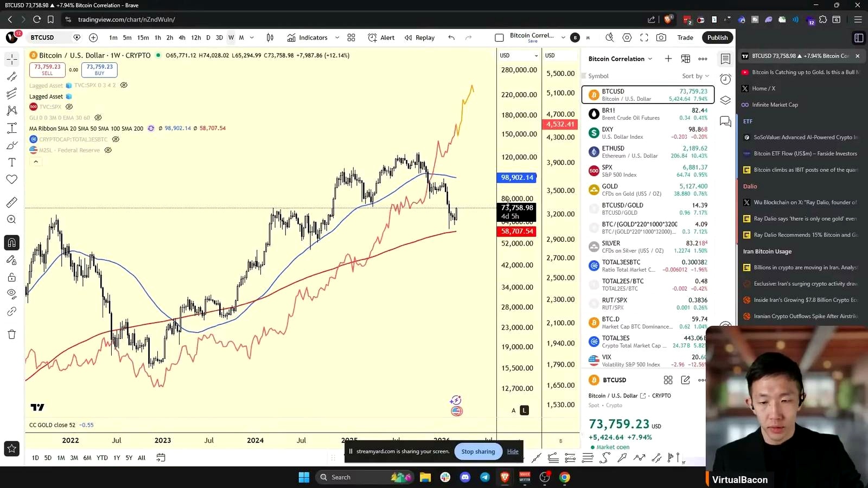The image size is (868, 488).
Task: Open watchlist more options menu
Action: [x=703, y=59]
